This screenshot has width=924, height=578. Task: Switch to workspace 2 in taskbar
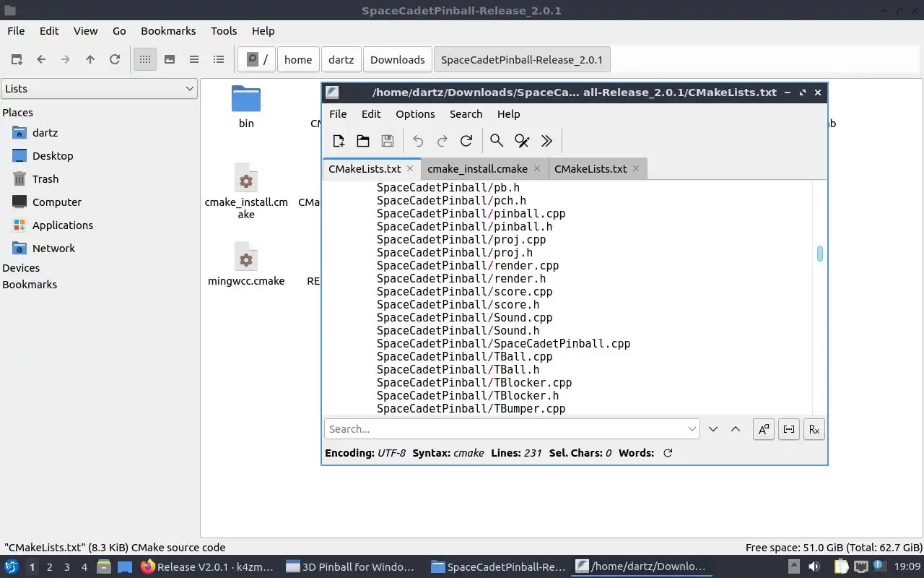49,567
